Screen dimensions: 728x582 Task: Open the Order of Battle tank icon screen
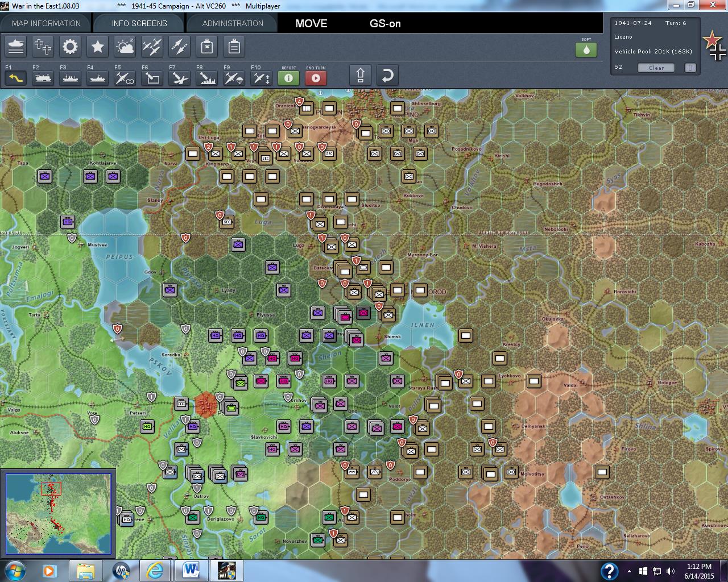coord(16,47)
